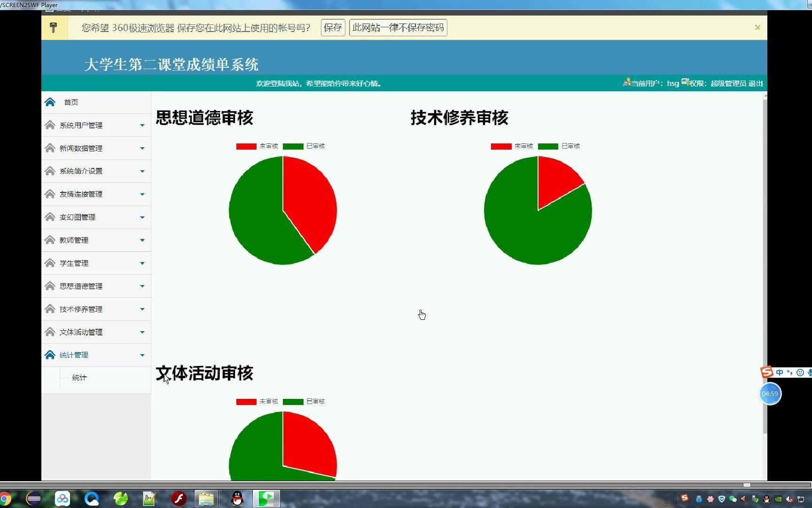Expand 教师管理 dropdown arrow
Image resolution: width=812 pixels, height=508 pixels.
142,240
